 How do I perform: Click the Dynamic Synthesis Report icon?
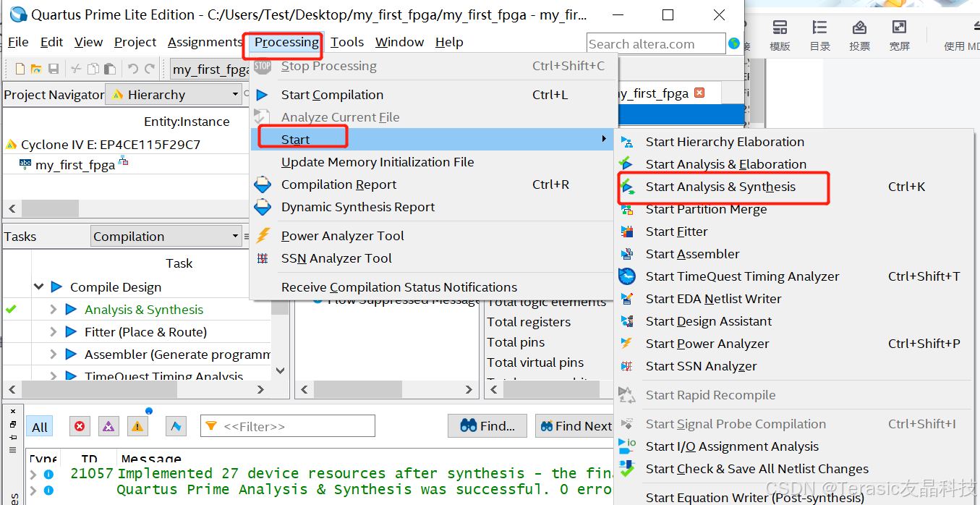tap(263, 207)
